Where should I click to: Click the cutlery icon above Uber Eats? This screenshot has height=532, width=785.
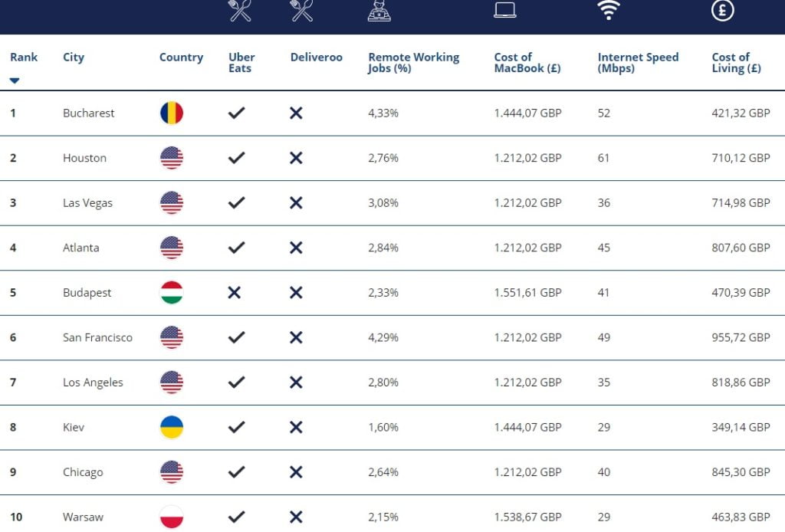(x=240, y=11)
